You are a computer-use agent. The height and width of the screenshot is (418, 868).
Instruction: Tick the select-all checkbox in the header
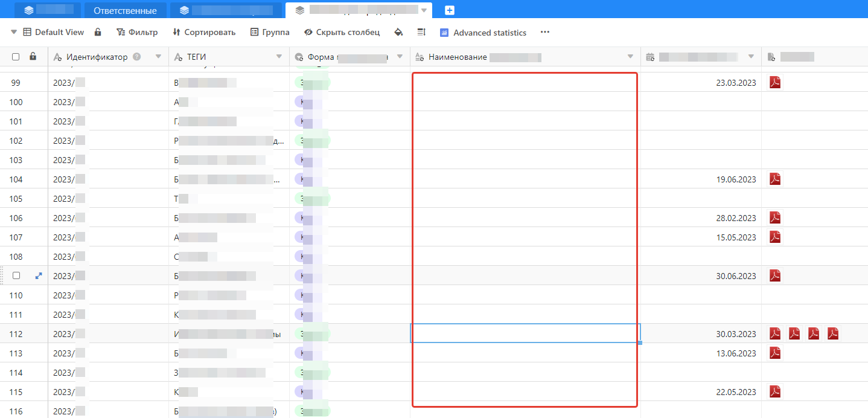coord(16,57)
